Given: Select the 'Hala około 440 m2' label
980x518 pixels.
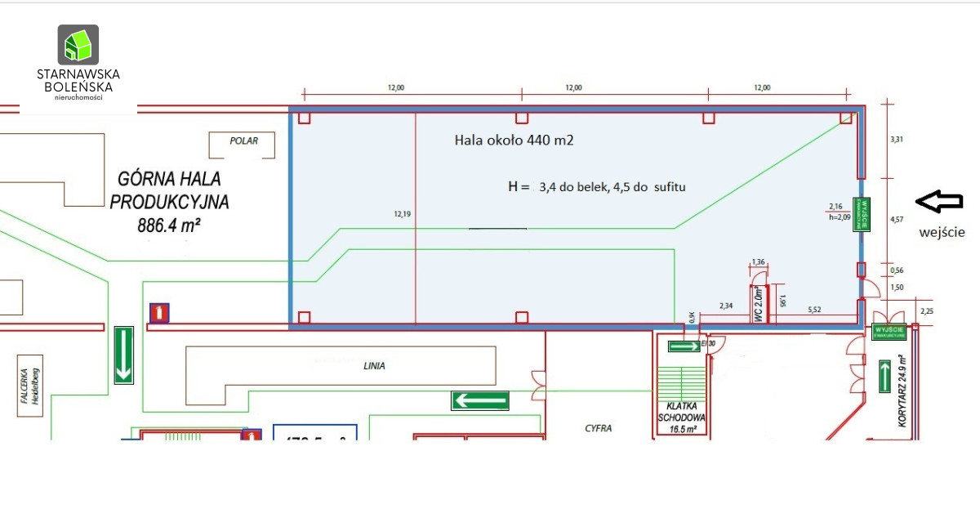Looking at the screenshot, I should click(514, 141).
